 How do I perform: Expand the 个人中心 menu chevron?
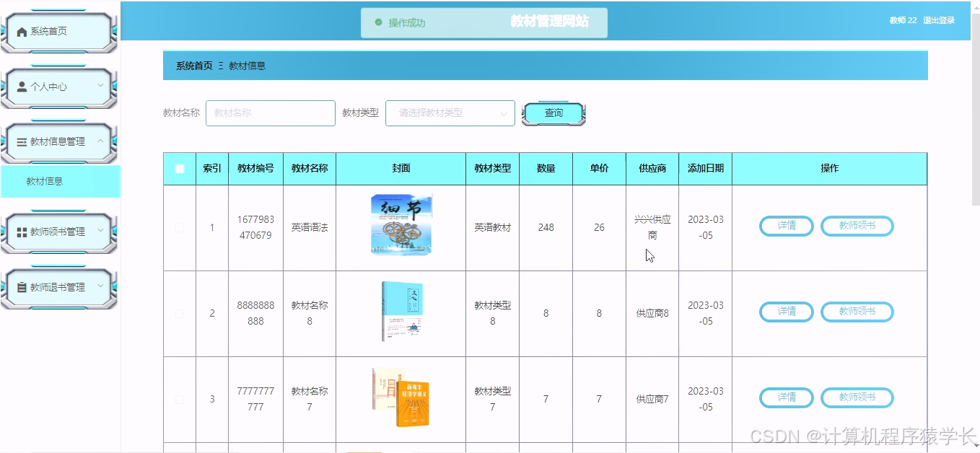pyautogui.click(x=100, y=86)
